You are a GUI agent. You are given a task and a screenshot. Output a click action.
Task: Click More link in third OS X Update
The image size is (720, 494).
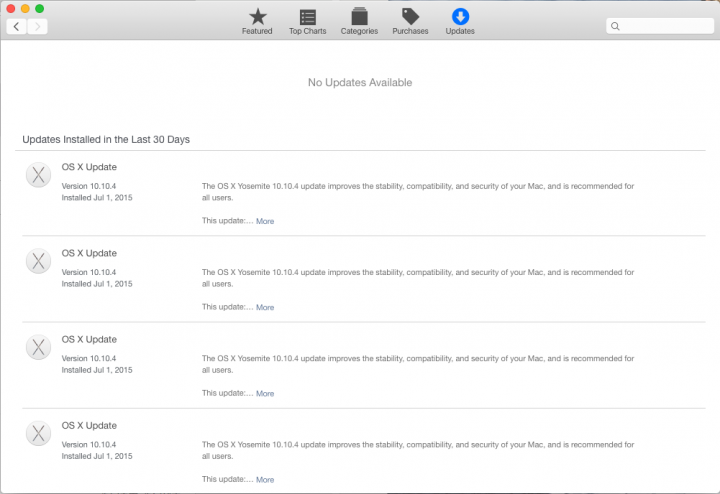tap(265, 393)
